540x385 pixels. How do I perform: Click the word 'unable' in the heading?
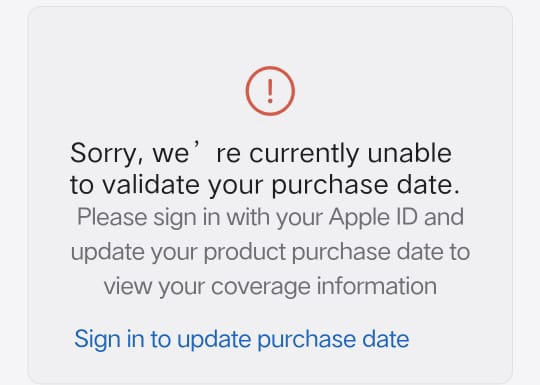[409, 153]
